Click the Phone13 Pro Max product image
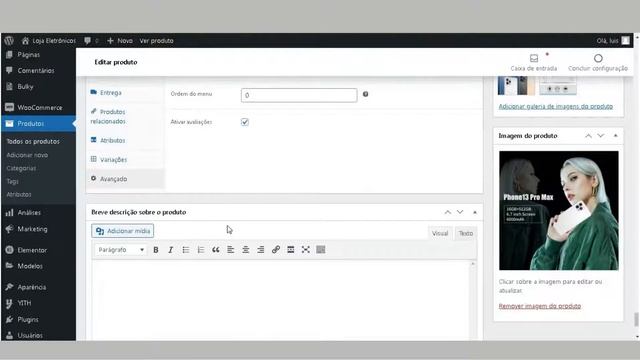This screenshot has width=640, height=360. pyautogui.click(x=558, y=211)
